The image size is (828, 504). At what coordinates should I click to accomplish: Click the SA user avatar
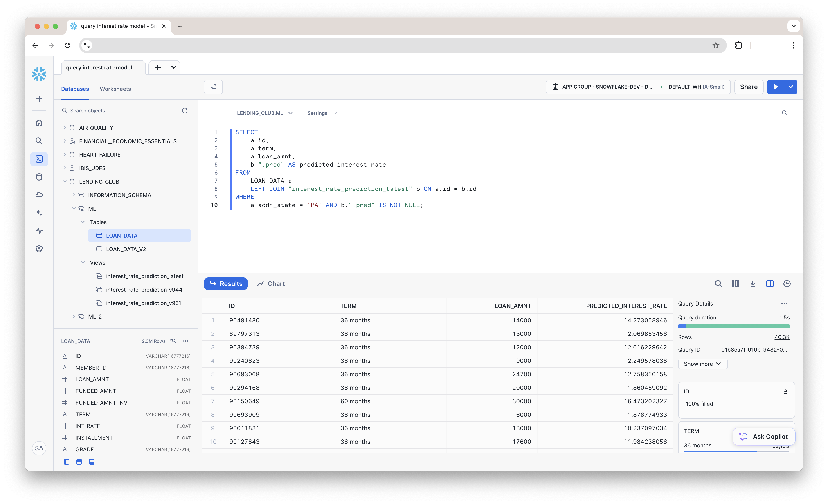tap(39, 448)
